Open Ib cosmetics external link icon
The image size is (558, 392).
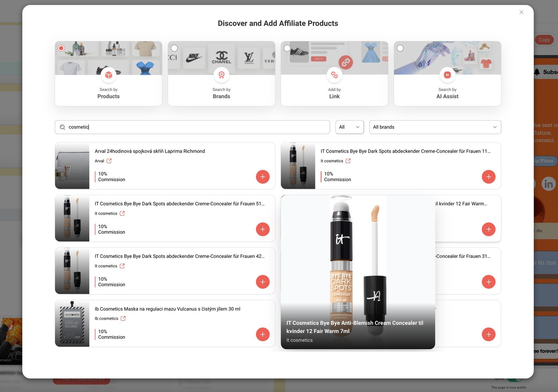pyautogui.click(x=123, y=318)
